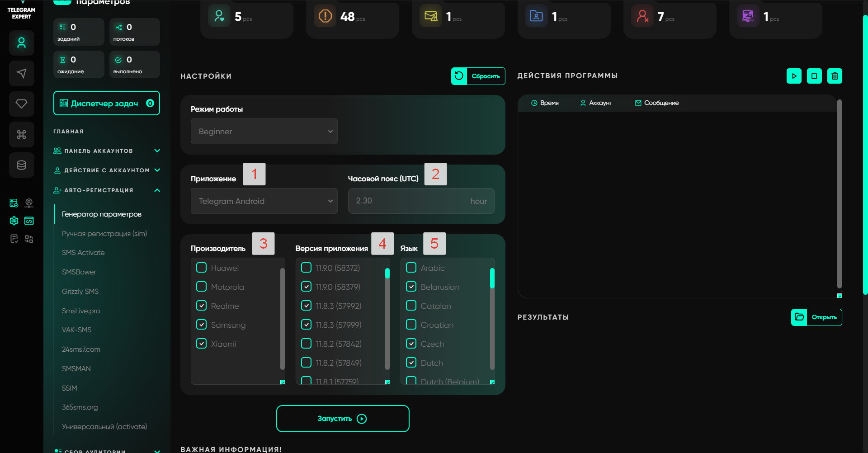This screenshot has height=453, width=868.
Task: Select Grizzly SMS in the sidebar
Action: 80,292
